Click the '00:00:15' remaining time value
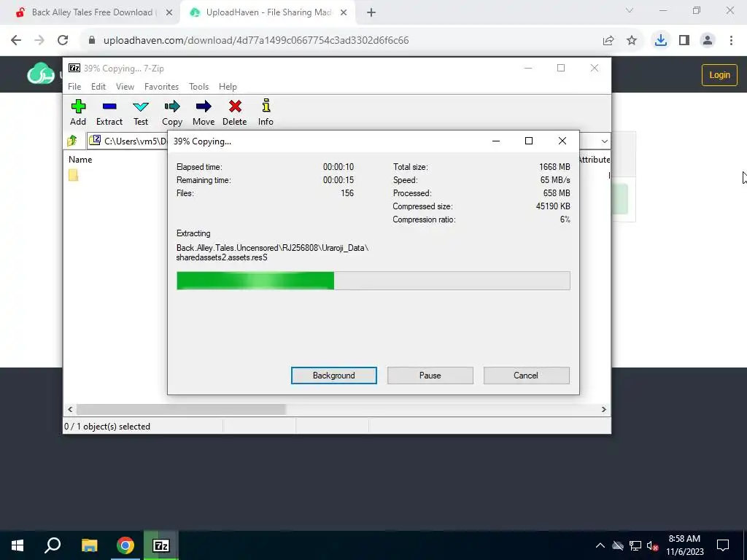Image resolution: width=747 pixels, height=560 pixels. click(x=338, y=180)
